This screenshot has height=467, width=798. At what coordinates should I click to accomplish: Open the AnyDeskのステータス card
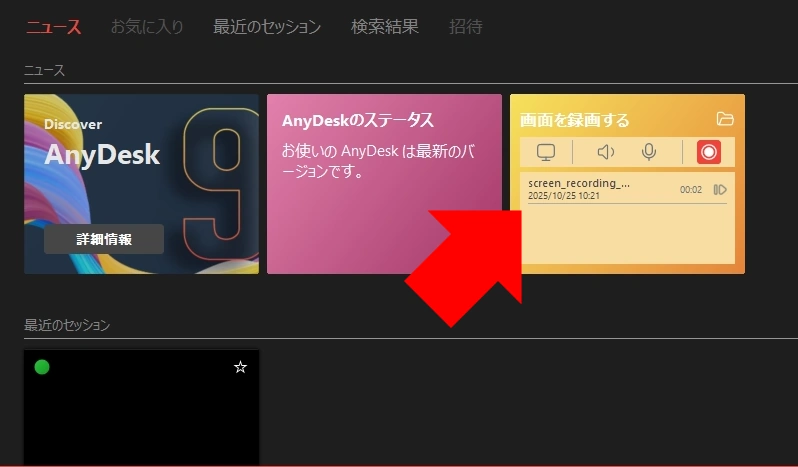(x=384, y=184)
